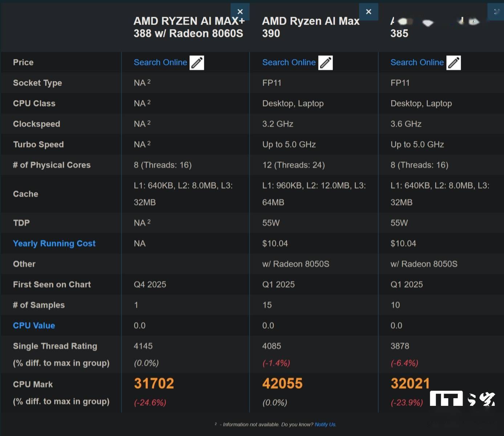
Task: Edit the Ryzen AI Max 390 price
Action: [x=325, y=63]
